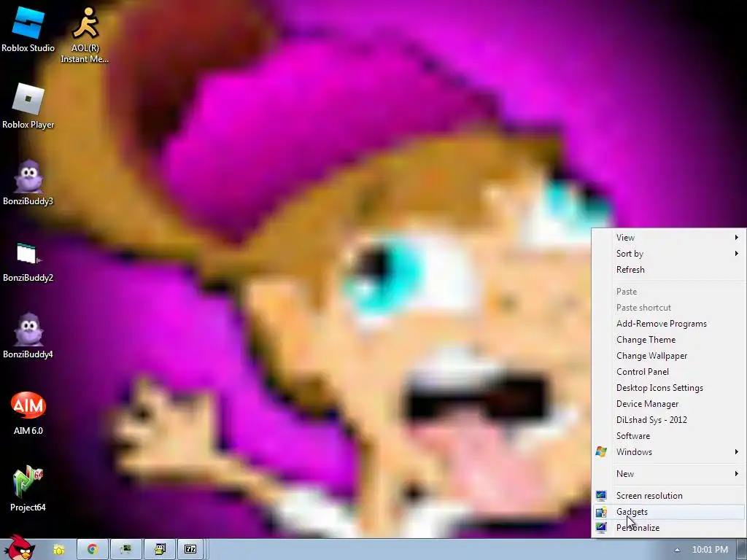The image size is (747, 560).
Task: Choose Refresh in the context menu
Action: click(x=668, y=270)
